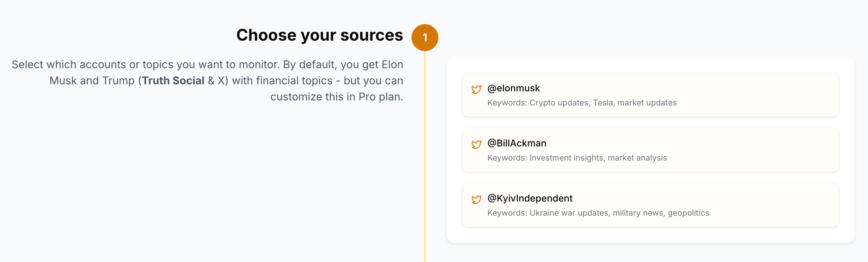Viewport: 868px width, 262px height.
Task: Click the "Tesla" keyword under @elonmusk
Action: coord(603,103)
